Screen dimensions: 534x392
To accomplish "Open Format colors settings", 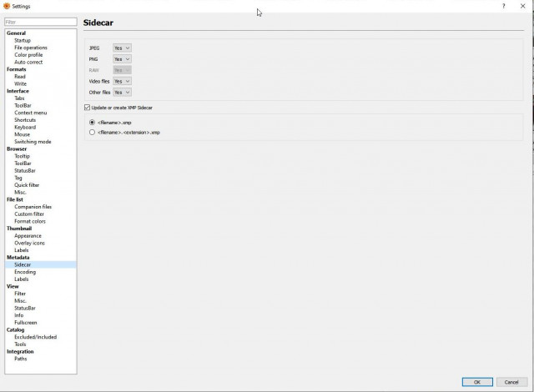I will [30, 221].
